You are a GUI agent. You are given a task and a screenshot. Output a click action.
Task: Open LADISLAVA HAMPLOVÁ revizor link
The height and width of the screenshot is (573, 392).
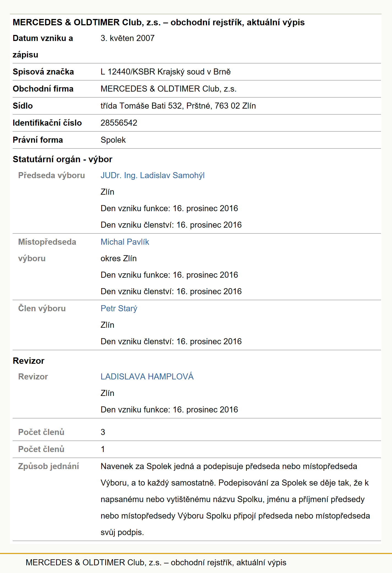[147, 376]
